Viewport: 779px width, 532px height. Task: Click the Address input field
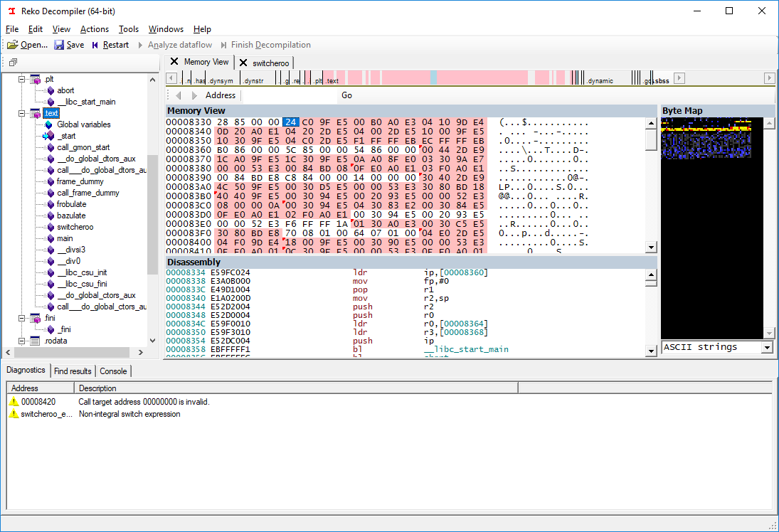tap(288, 95)
